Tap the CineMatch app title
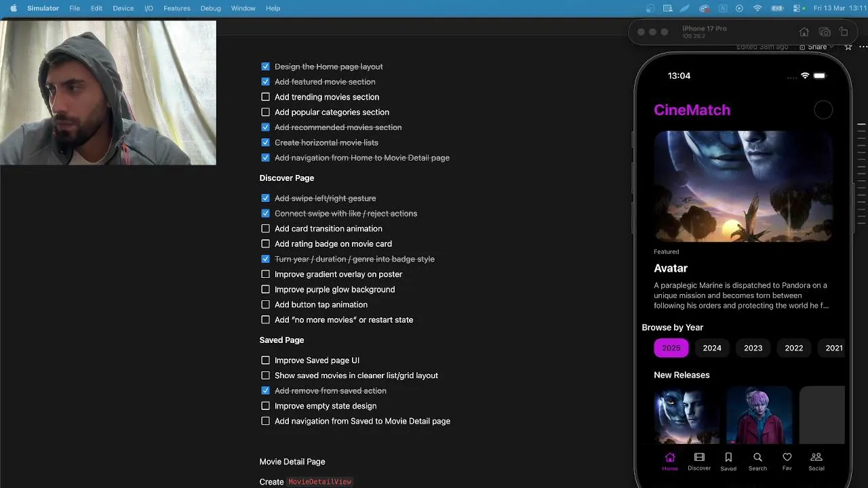This screenshot has height=488, width=868. click(692, 110)
